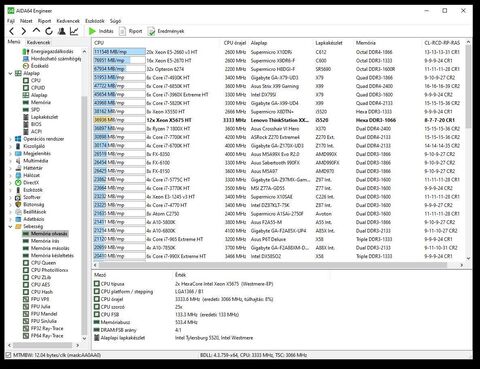480x369 pixels.
Task: Click the Riport page icon in the toolbar
Action: click(122, 31)
